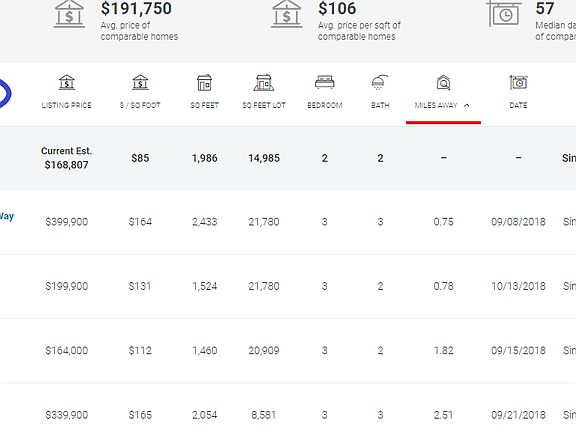Sort by Listing Price column header
576x432 pixels.
tap(66, 105)
